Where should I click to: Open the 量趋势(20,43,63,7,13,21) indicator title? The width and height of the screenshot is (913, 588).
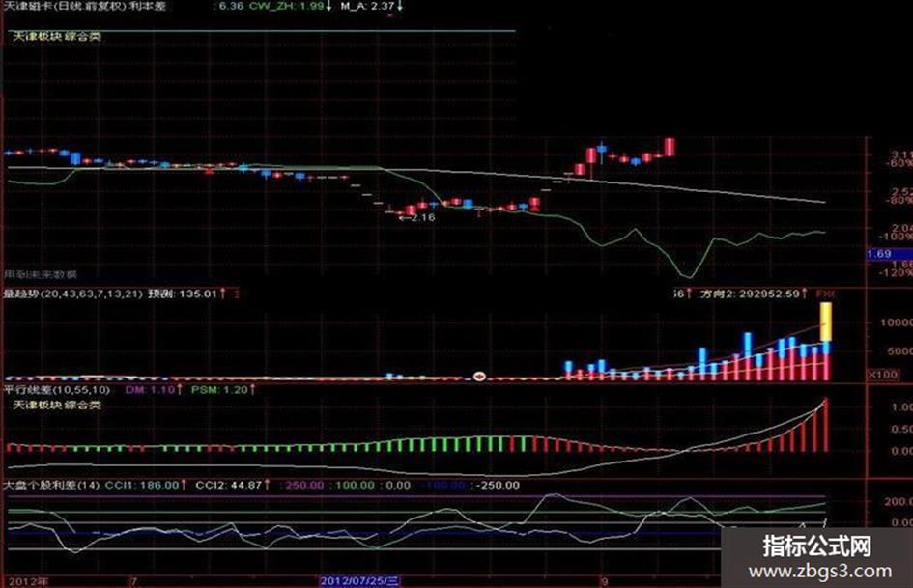72,294
